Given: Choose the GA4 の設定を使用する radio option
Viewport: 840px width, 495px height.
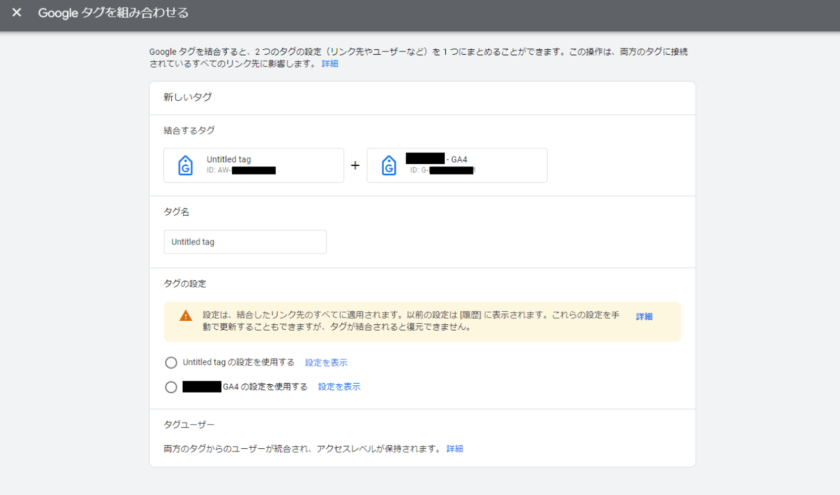Looking at the screenshot, I should [171, 387].
